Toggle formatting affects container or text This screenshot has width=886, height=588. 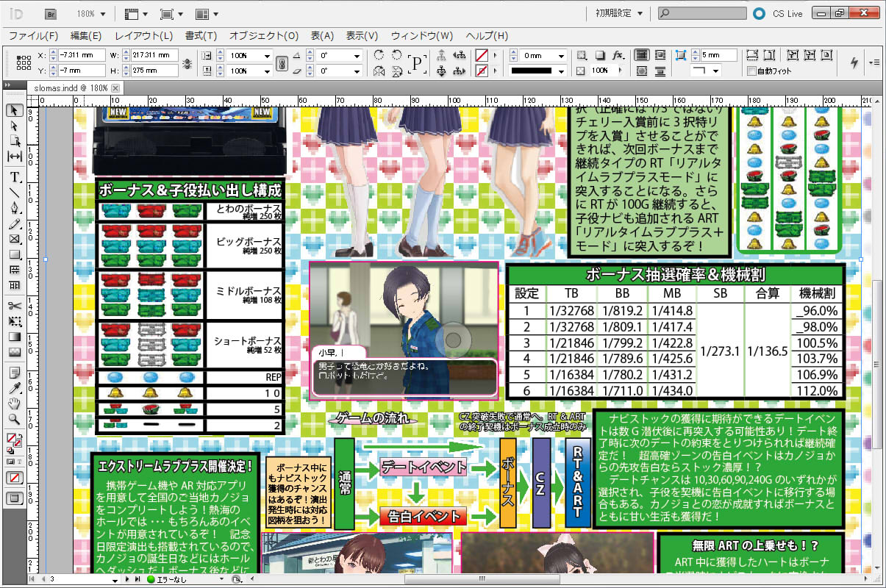[x=14, y=462]
